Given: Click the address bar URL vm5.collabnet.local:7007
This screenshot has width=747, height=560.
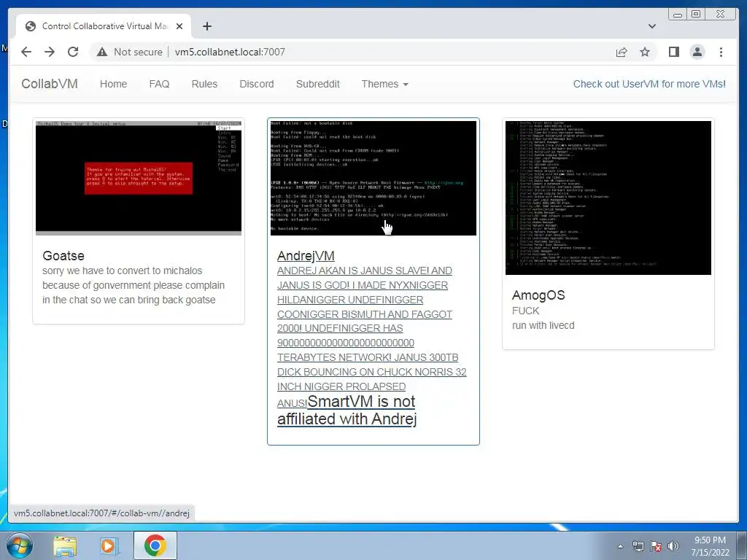Looking at the screenshot, I should (230, 52).
